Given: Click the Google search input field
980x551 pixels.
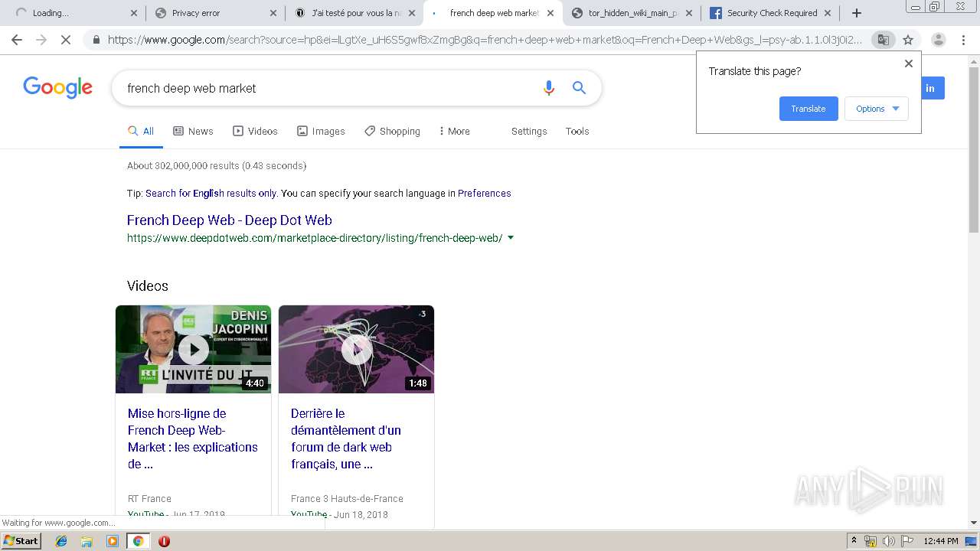Looking at the screenshot, I should point(325,88).
